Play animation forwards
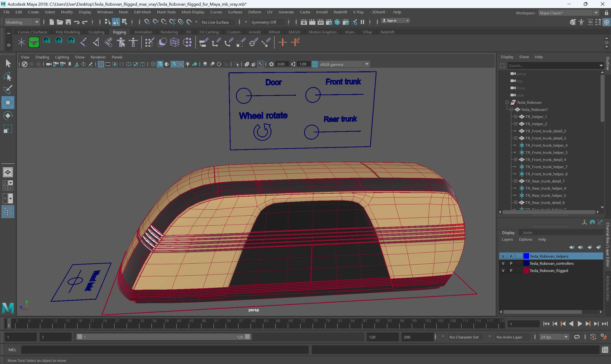 click(x=580, y=324)
